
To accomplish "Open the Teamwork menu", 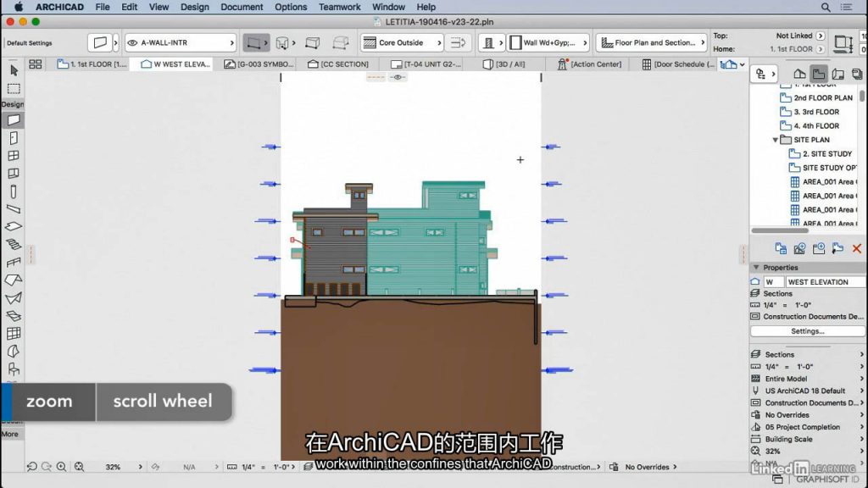I will [339, 7].
